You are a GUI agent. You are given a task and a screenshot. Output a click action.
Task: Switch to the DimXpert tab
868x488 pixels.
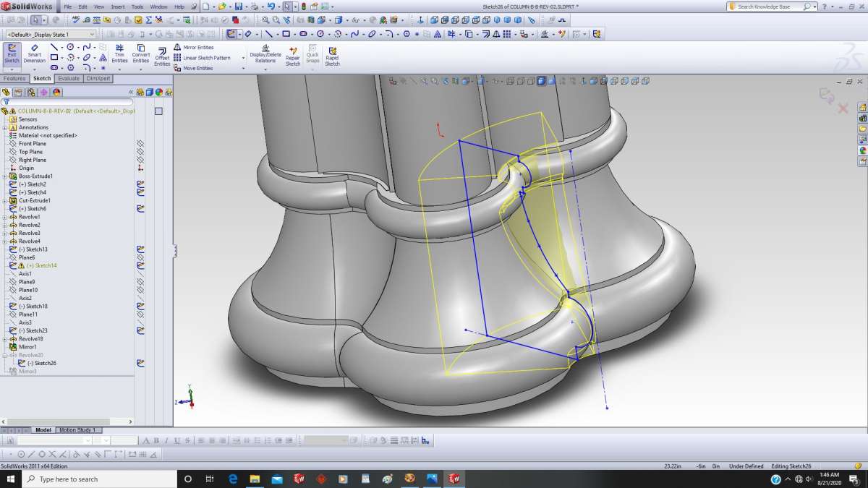coord(98,79)
